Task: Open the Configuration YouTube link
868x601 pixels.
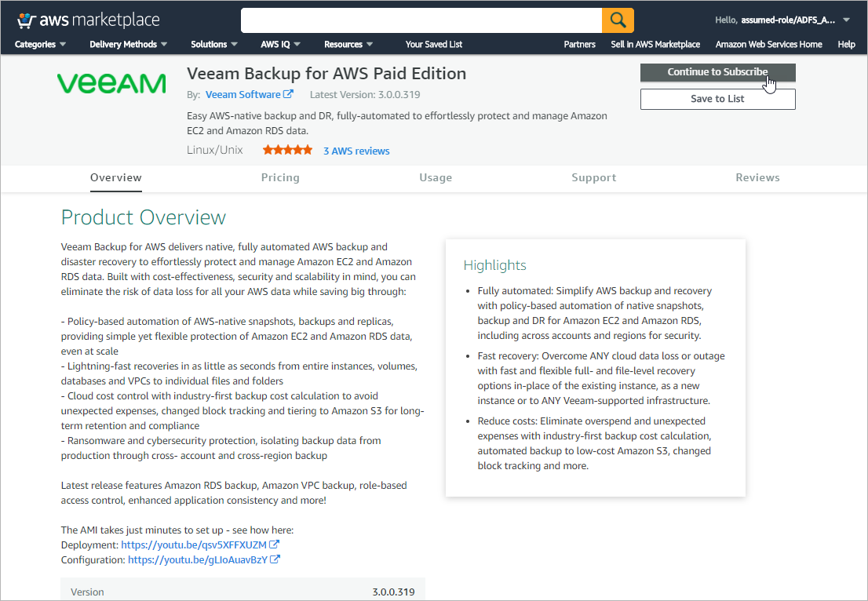Action: tap(198, 560)
